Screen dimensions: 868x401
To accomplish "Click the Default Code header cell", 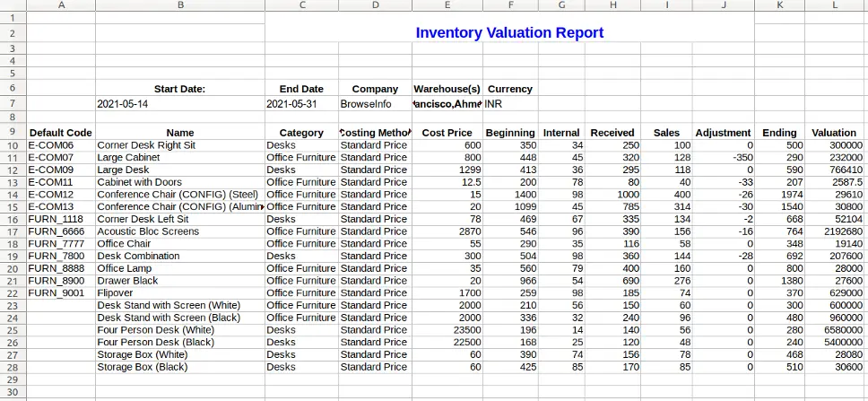I will (x=60, y=133).
